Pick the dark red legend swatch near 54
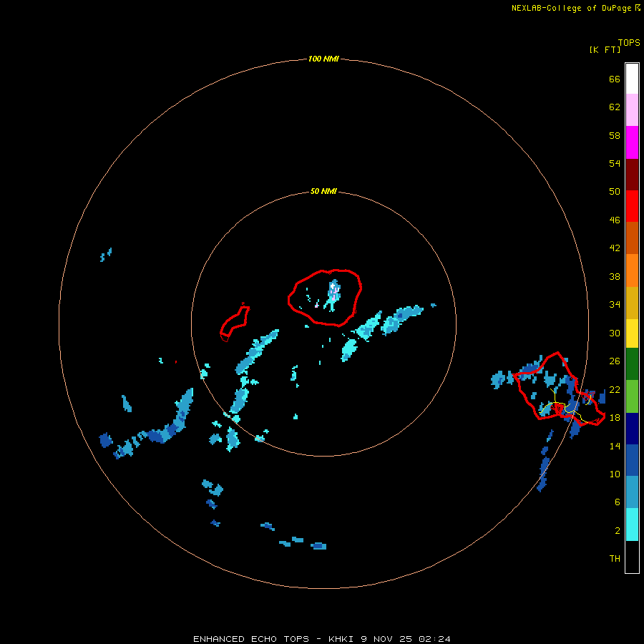Viewport: 644px width, 644px height. tap(632, 174)
